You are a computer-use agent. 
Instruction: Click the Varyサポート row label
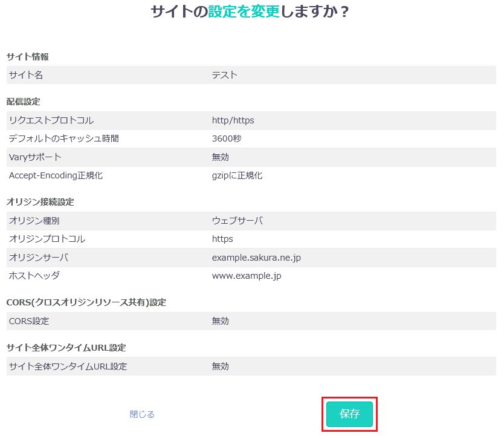pyautogui.click(x=35, y=157)
